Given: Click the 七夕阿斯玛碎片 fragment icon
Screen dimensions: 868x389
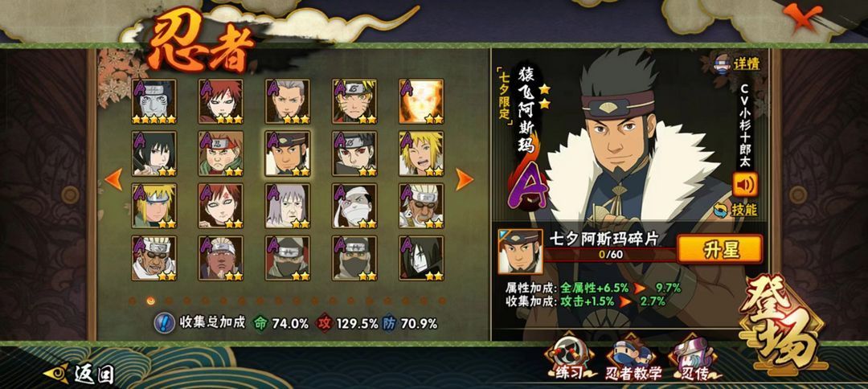Looking at the screenshot, I should pos(520,252).
